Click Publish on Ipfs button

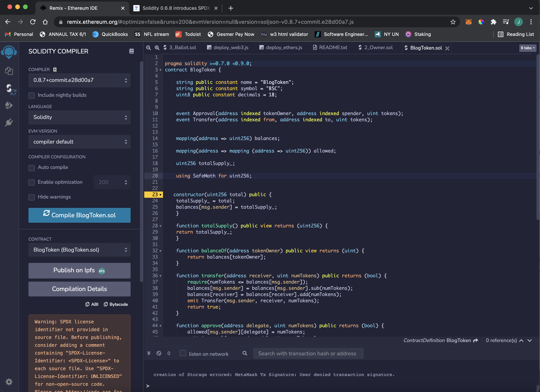pos(80,270)
